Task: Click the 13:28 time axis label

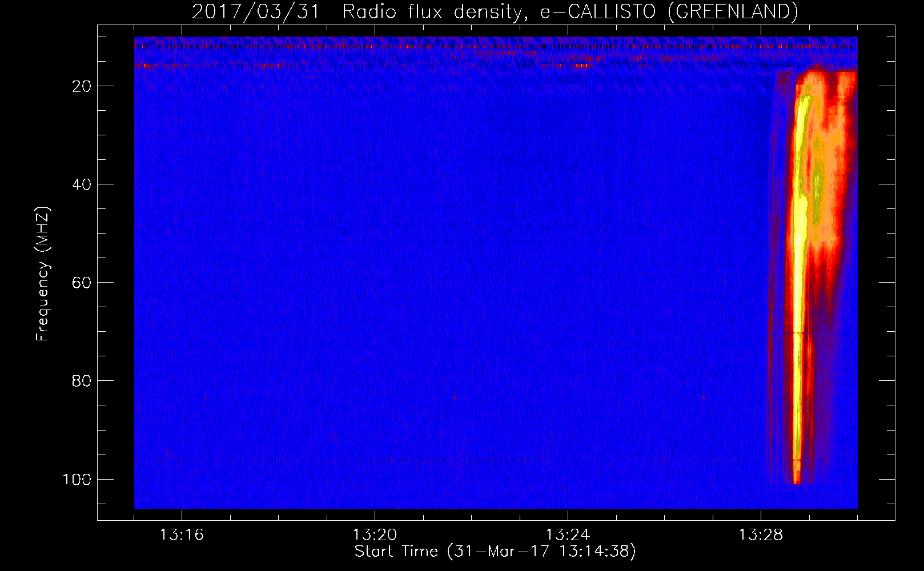Action: (x=761, y=535)
